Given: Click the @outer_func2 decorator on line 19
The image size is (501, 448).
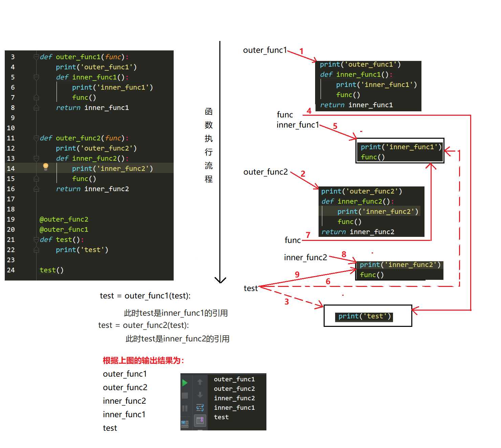Looking at the screenshot, I should 64,220.
